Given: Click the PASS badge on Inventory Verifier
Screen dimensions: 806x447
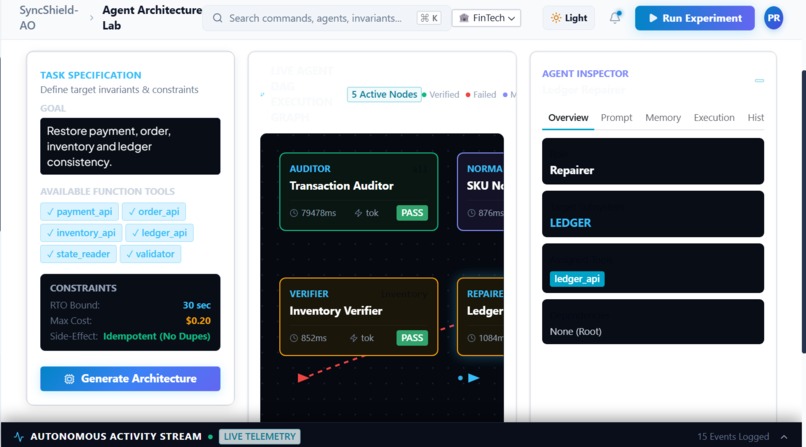Looking at the screenshot, I should click(412, 338).
